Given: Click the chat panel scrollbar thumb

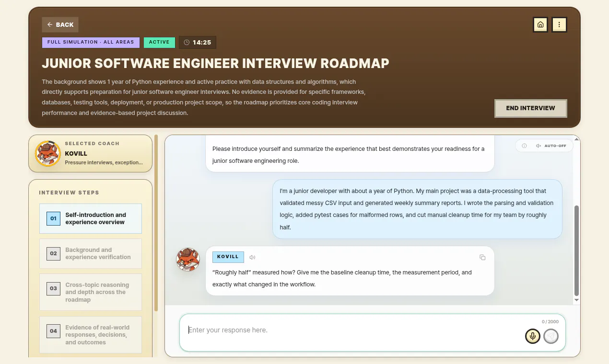Looking at the screenshot, I should click(576, 250).
